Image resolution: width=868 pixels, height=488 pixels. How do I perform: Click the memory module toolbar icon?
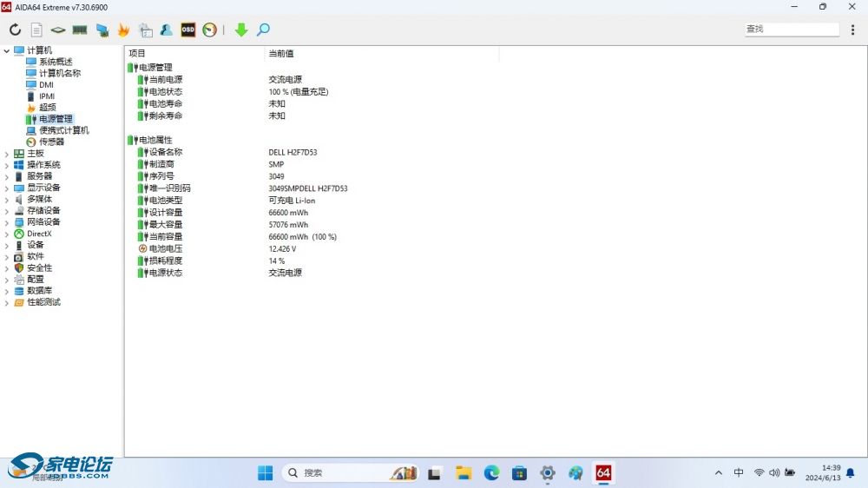pyautogui.click(x=80, y=30)
